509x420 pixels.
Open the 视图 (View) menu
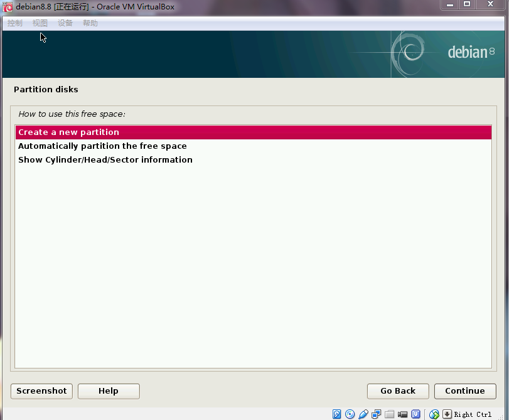tap(40, 23)
